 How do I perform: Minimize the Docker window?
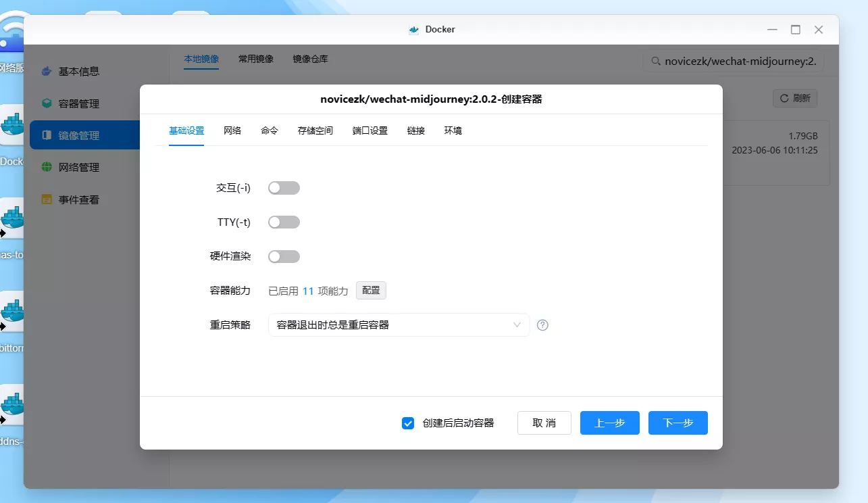coord(773,30)
